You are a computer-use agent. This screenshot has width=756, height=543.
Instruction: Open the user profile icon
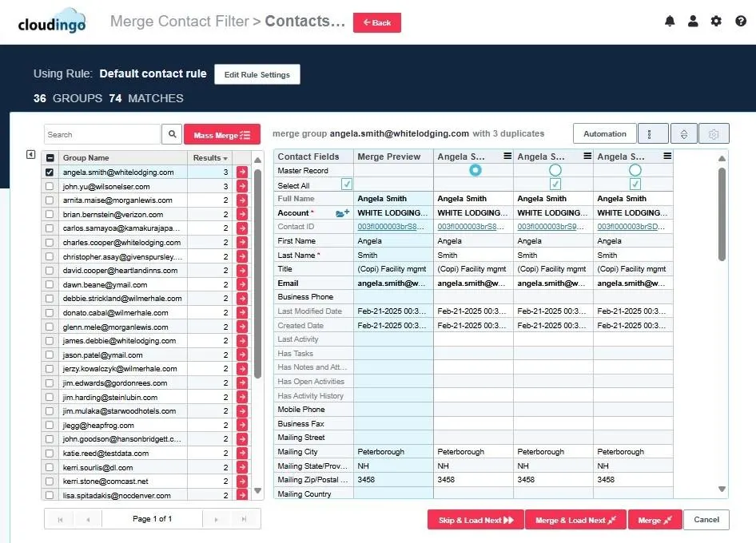[x=693, y=22]
